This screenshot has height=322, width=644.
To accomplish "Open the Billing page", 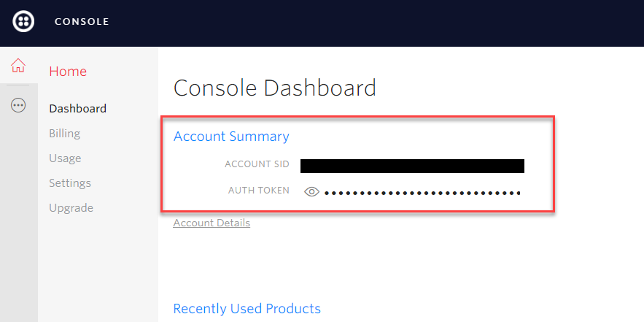I will pos(64,134).
